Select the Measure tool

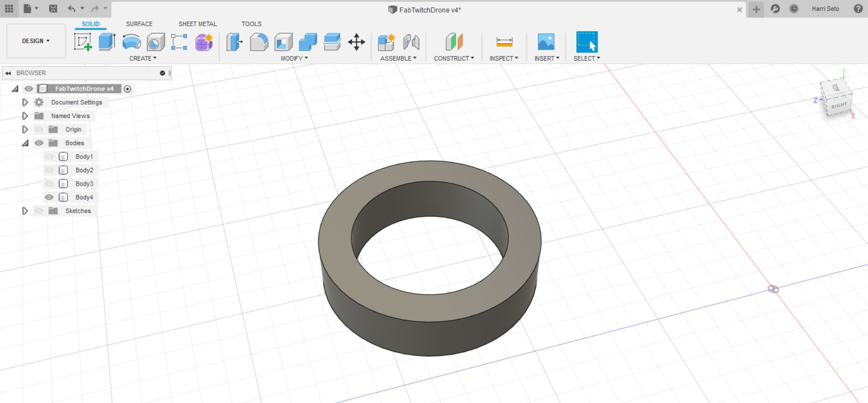click(x=504, y=42)
